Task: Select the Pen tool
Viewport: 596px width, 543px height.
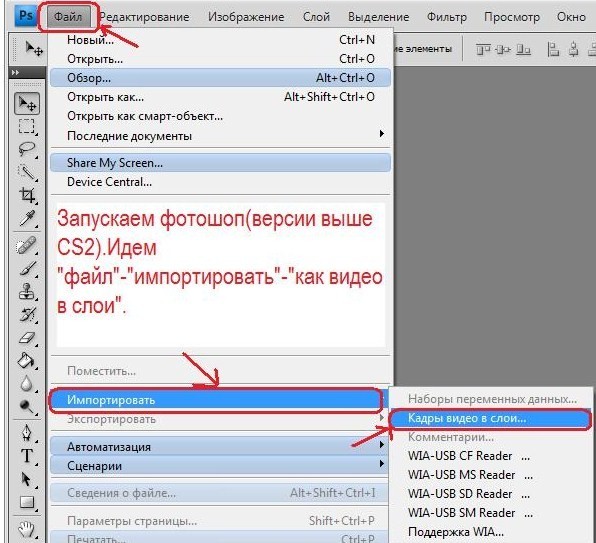Action: pos(27,432)
